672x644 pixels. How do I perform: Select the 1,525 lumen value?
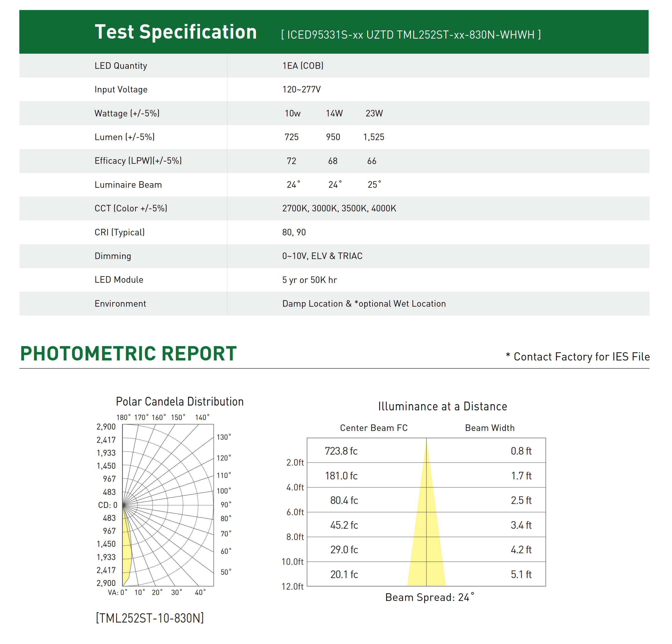pos(374,137)
